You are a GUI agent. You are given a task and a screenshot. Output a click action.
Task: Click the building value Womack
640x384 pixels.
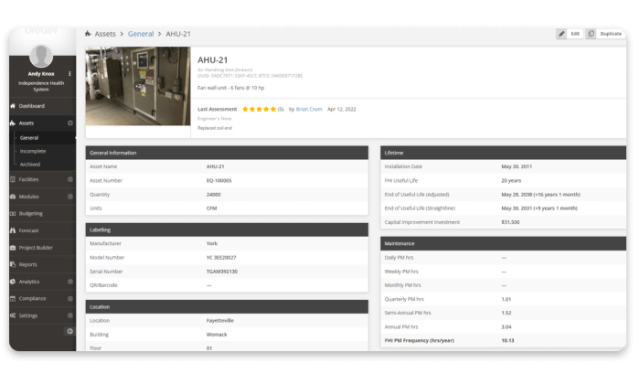(217, 335)
